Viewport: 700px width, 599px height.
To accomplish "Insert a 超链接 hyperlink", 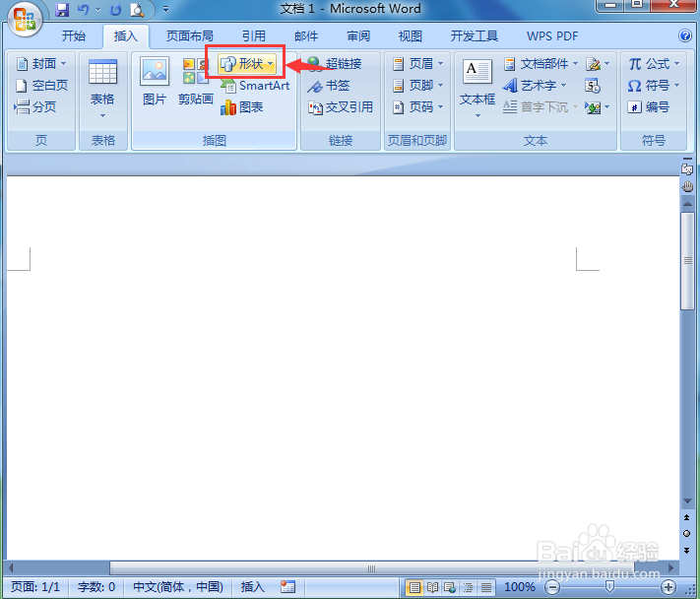I will point(334,63).
